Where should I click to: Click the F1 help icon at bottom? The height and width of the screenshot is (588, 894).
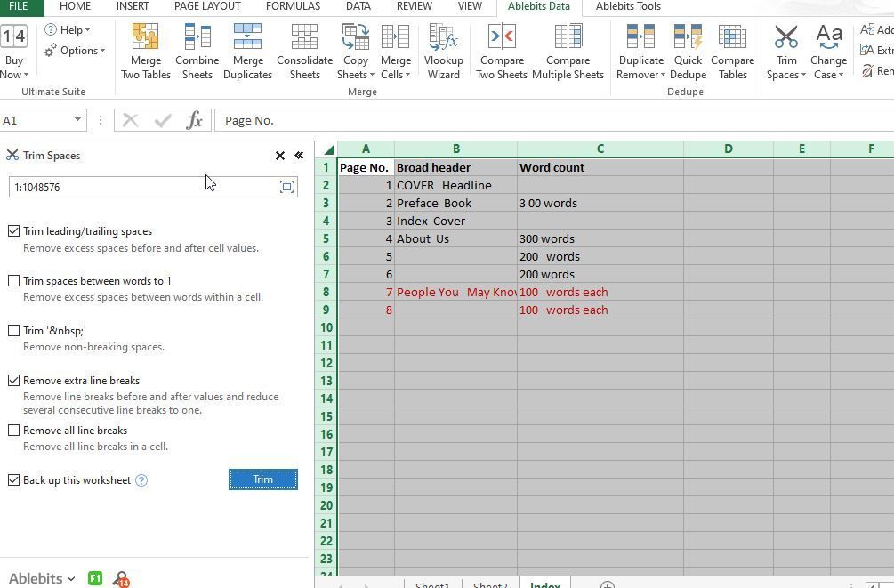pyautogui.click(x=94, y=578)
